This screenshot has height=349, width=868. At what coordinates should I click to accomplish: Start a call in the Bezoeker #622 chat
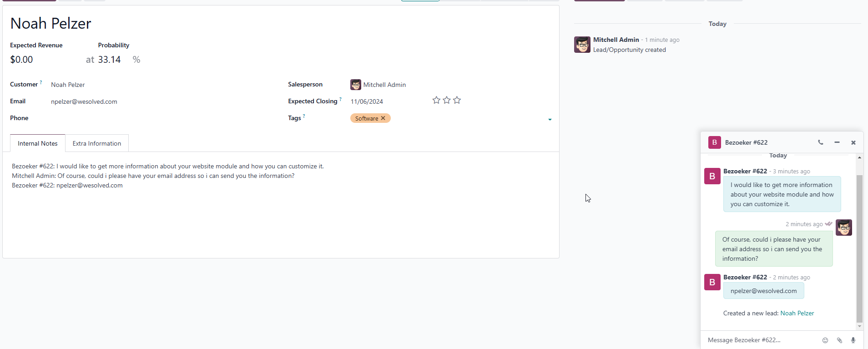point(821,142)
